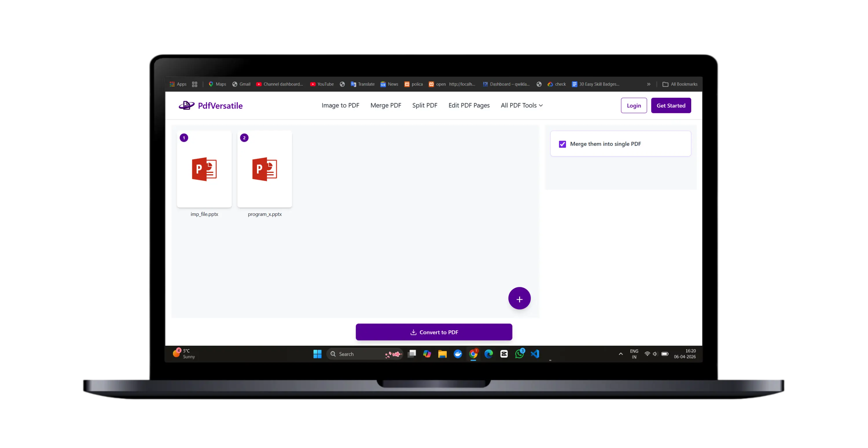The width and height of the screenshot is (868, 448).
Task: Open All Bookmarks folder
Action: tap(680, 84)
